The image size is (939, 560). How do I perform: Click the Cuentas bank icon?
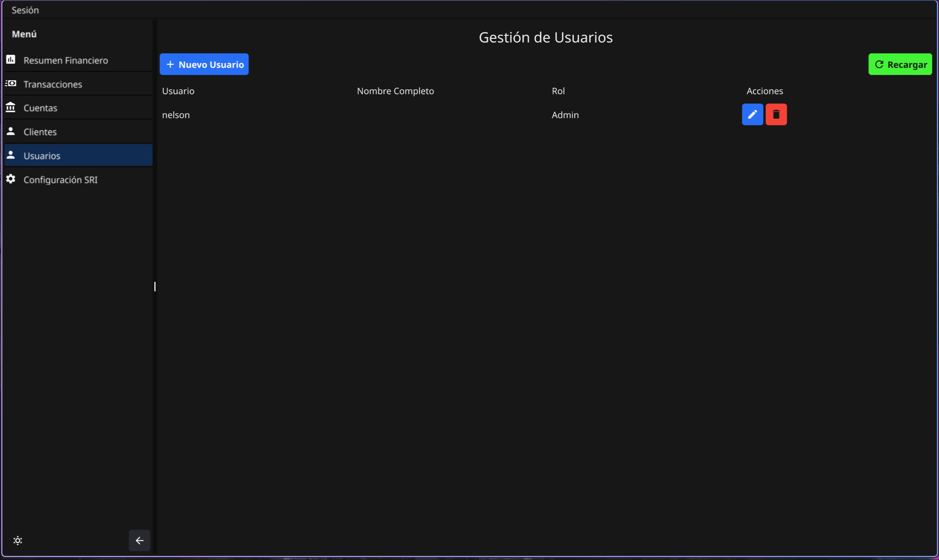click(x=11, y=108)
